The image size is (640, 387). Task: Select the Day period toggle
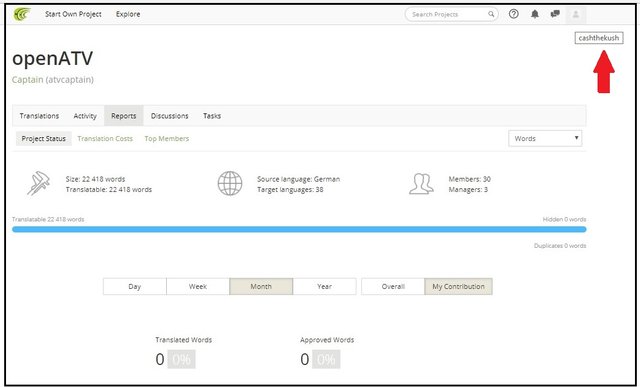coord(135,287)
